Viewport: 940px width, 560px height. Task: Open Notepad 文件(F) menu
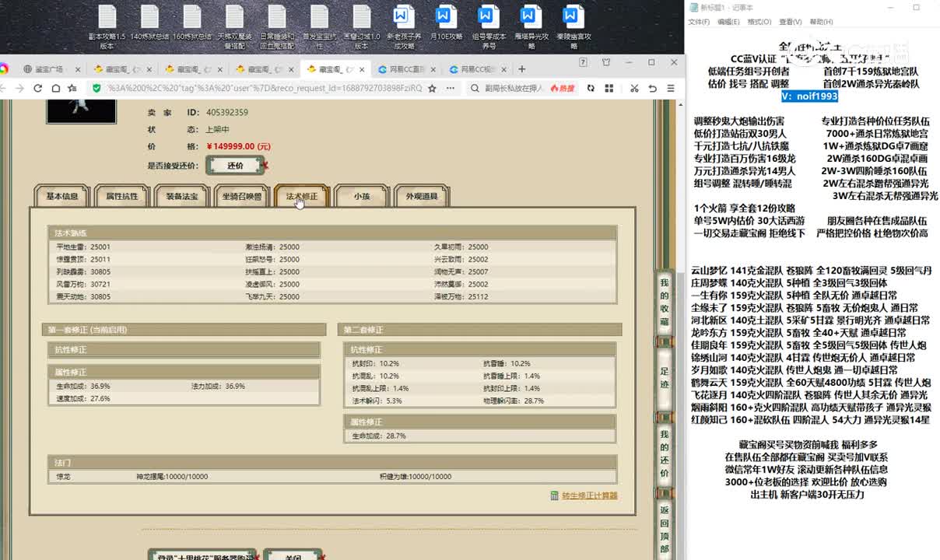[x=698, y=22]
